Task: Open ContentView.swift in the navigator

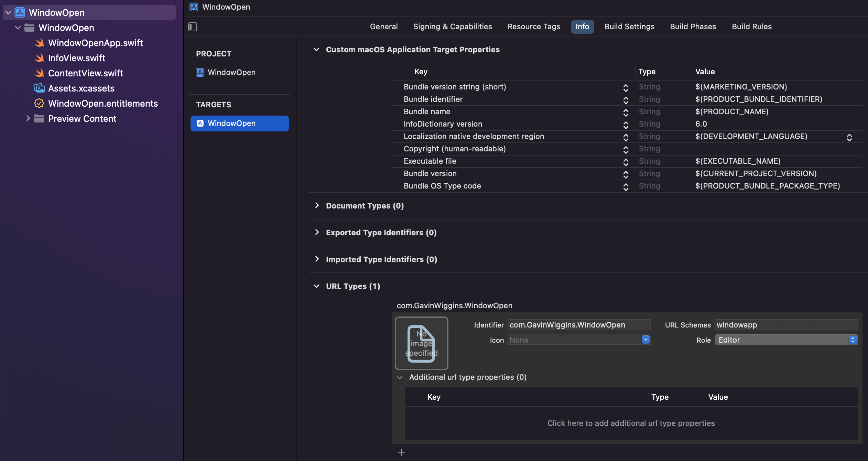Action: click(86, 73)
